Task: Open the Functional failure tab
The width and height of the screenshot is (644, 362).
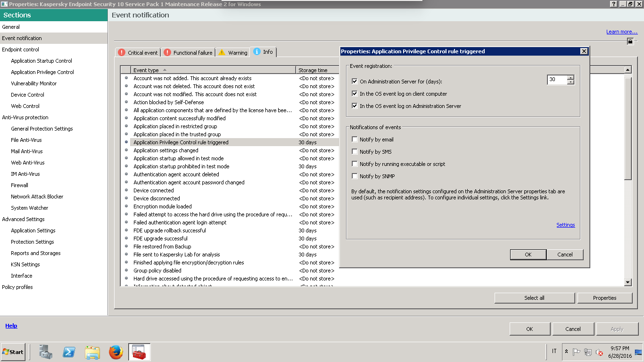Action: (188, 52)
